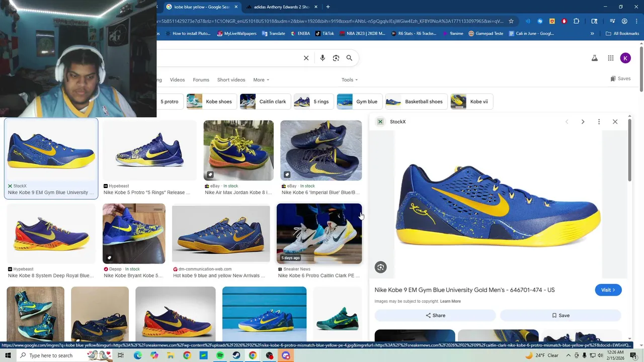
Task: Open Steam from the taskbar
Action: point(236,355)
